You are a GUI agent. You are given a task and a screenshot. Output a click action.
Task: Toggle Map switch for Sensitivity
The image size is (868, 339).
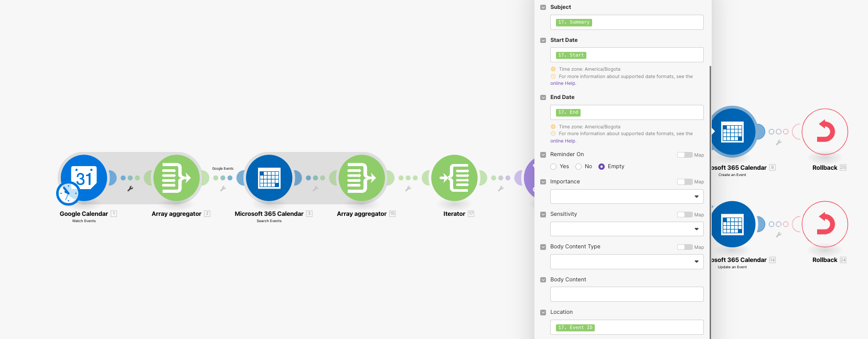pos(684,214)
